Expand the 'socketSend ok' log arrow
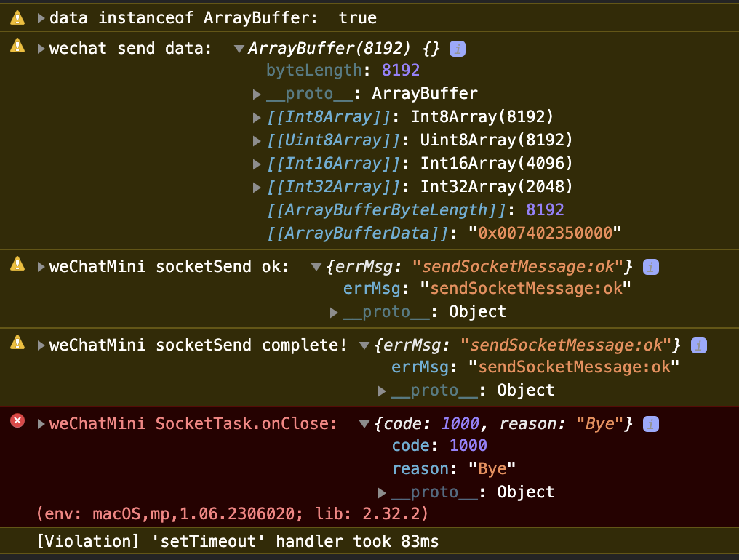The image size is (739, 560). tap(41, 267)
